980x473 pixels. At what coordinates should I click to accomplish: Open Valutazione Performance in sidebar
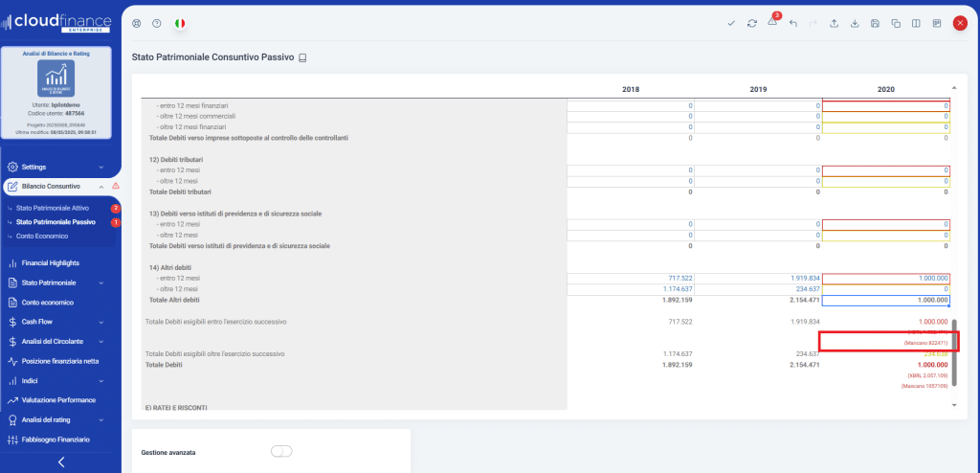[58, 400]
